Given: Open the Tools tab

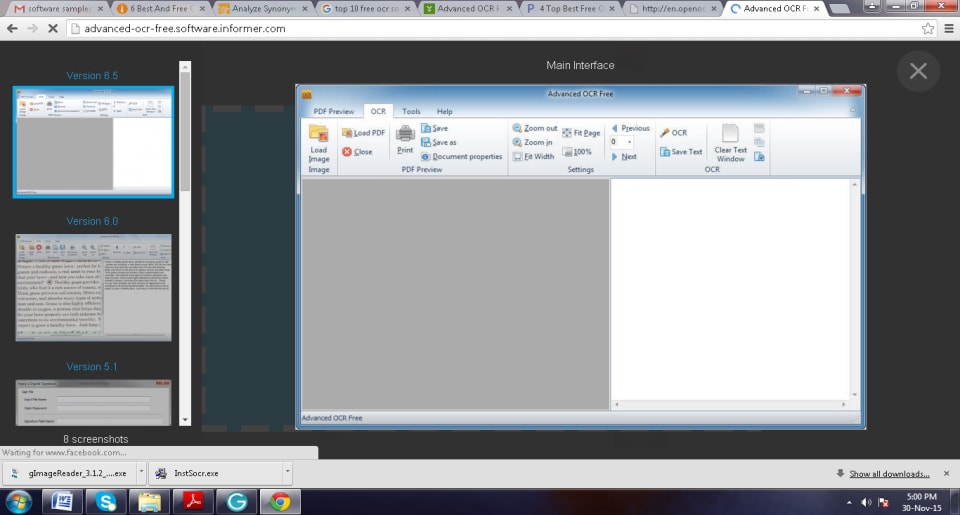Looking at the screenshot, I should point(411,111).
